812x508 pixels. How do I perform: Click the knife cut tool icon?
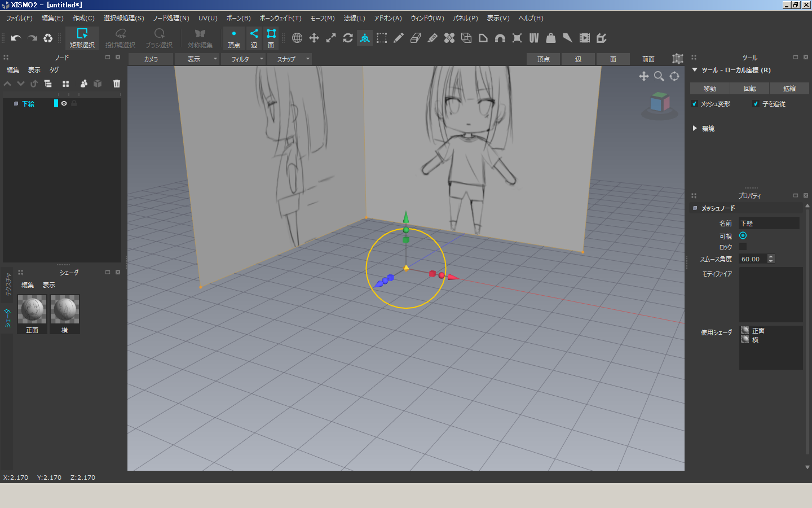(x=433, y=38)
